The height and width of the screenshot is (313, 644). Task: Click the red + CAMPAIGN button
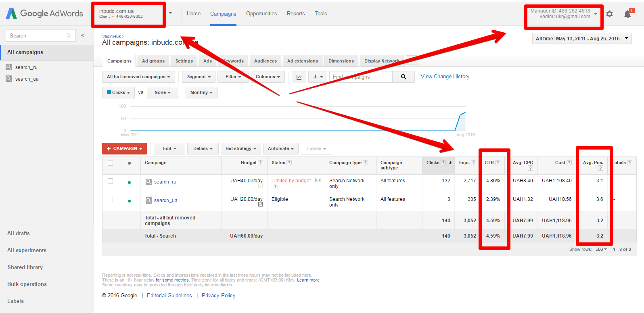(124, 148)
